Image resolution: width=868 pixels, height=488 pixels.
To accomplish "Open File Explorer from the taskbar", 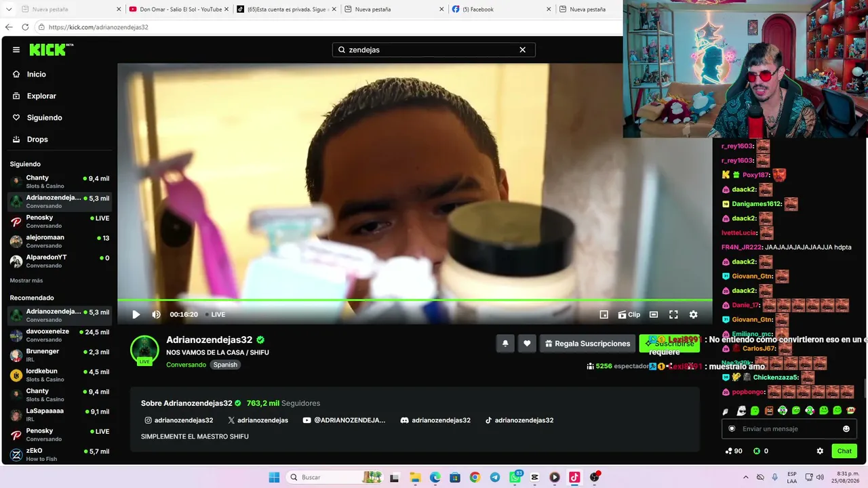I will [x=414, y=477].
